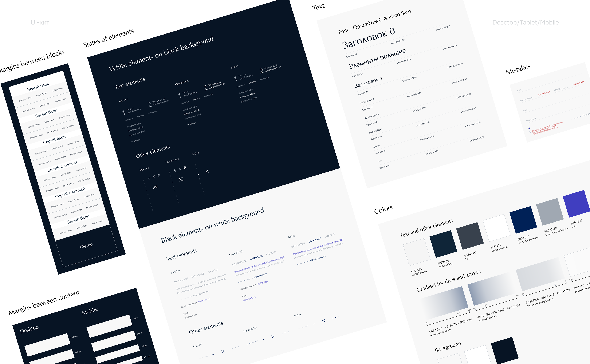Click the small chevron under Hover/Click on white
The width and height of the screenshot is (590, 364).
click(x=263, y=339)
